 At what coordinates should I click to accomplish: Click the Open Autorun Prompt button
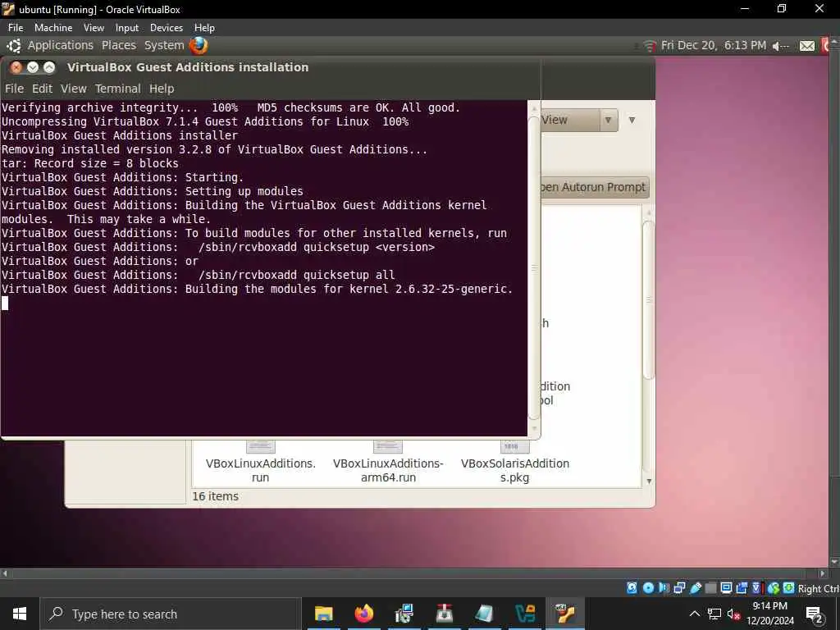594,187
